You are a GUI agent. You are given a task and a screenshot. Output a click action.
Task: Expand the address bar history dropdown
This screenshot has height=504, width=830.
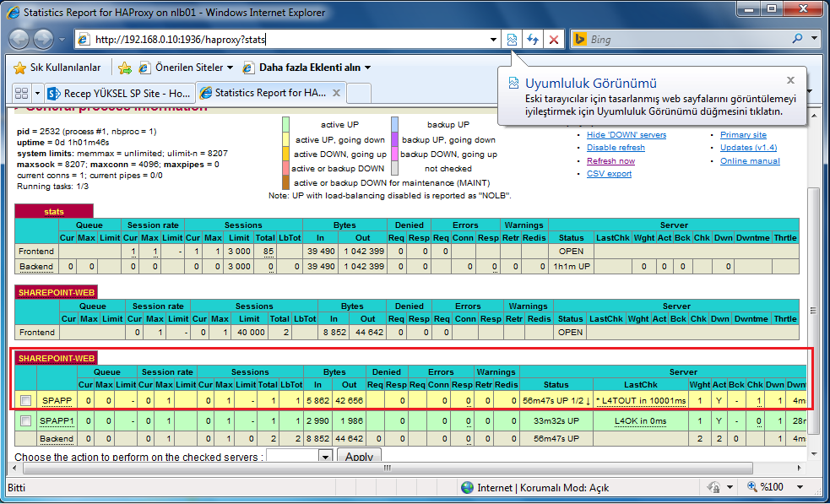tap(493, 40)
